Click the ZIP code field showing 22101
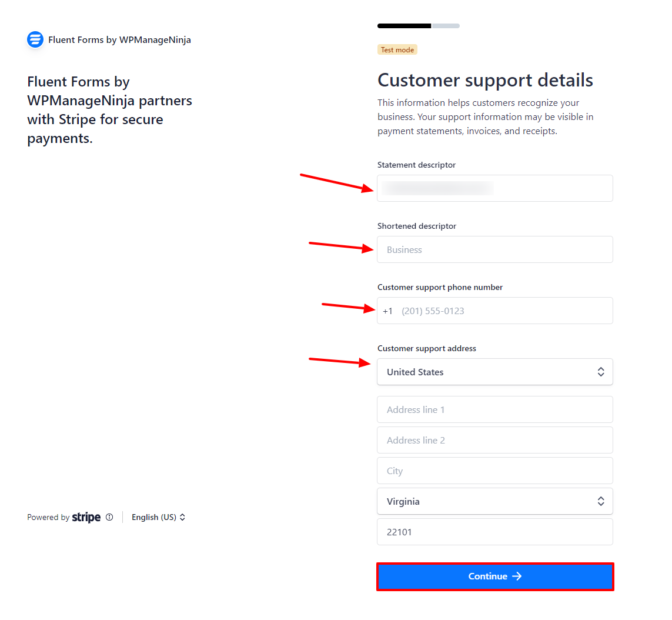The height and width of the screenshot is (620, 672). (x=495, y=532)
